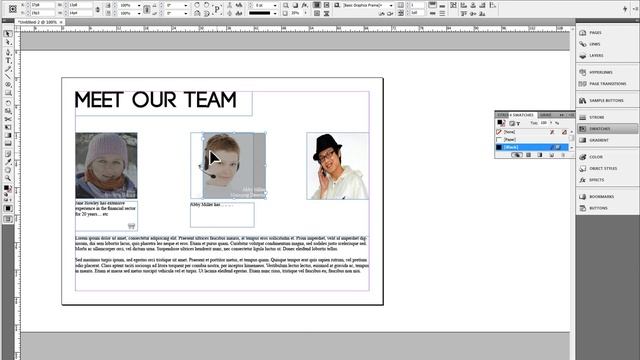Select the Free Transform tool
The height and width of the screenshot is (360, 640).
[x=8, y=127]
